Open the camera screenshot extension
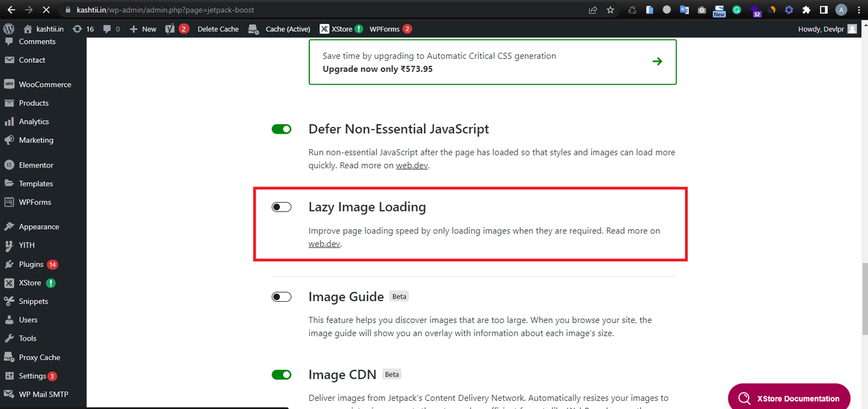The width and height of the screenshot is (868, 409). 701,10
